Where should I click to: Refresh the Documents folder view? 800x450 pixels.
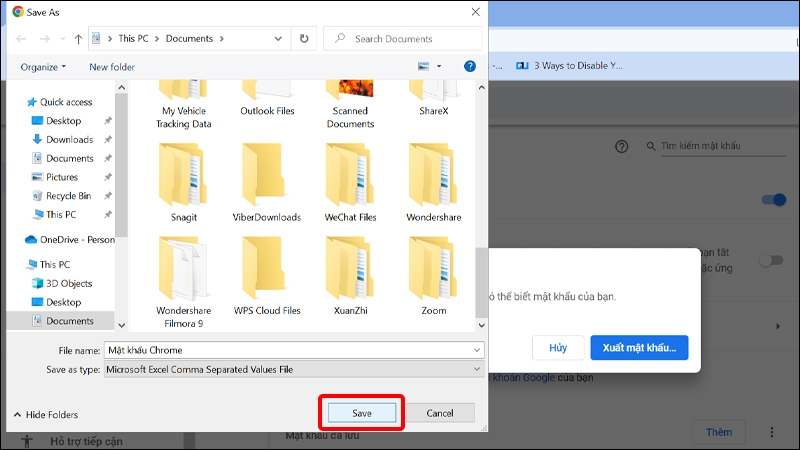tap(304, 39)
